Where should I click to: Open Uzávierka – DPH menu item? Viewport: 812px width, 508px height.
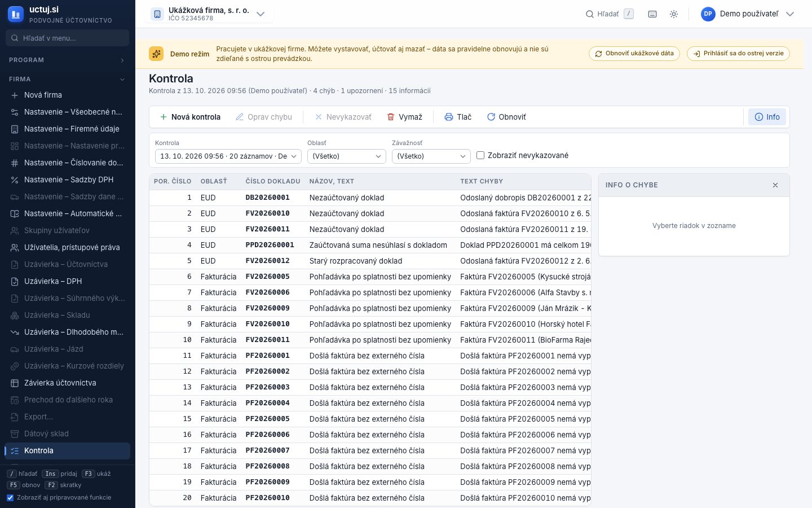click(x=67, y=281)
